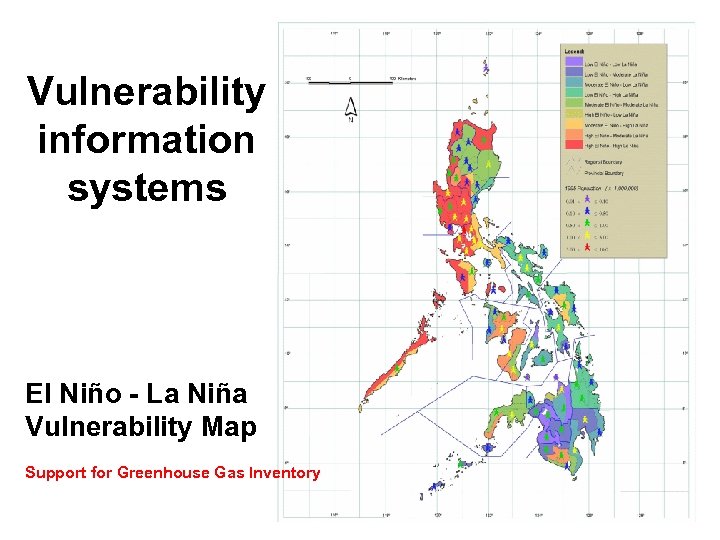Click the Regional Boundary legend symbol

click(573, 161)
